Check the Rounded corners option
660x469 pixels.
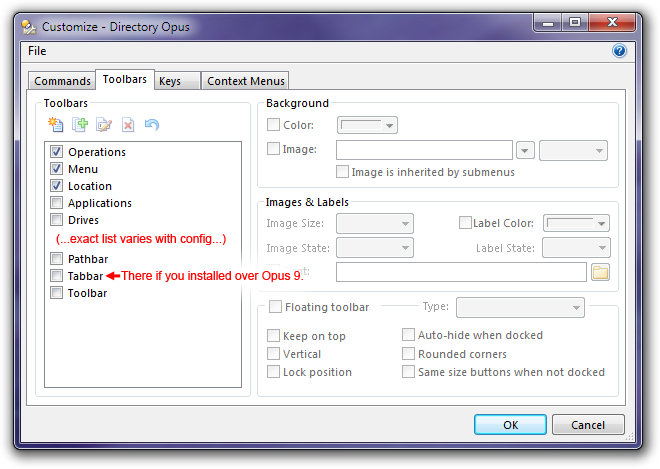pos(408,354)
